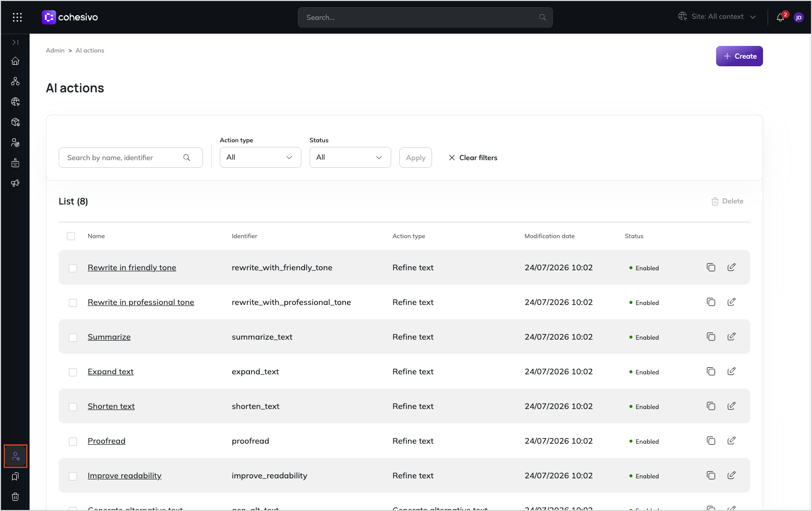The width and height of the screenshot is (812, 511).
Task: Open the admin user-settings sidebar icon
Action: pyautogui.click(x=15, y=456)
